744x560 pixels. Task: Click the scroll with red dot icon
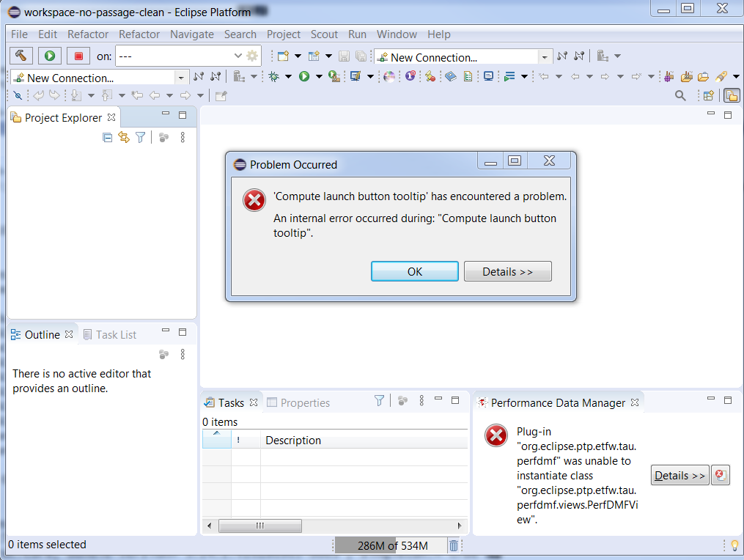click(x=430, y=76)
